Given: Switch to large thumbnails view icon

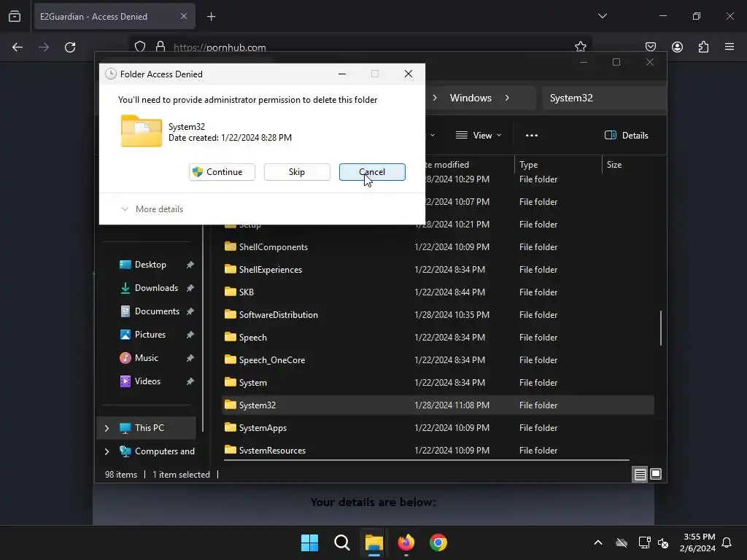Looking at the screenshot, I should (x=656, y=474).
